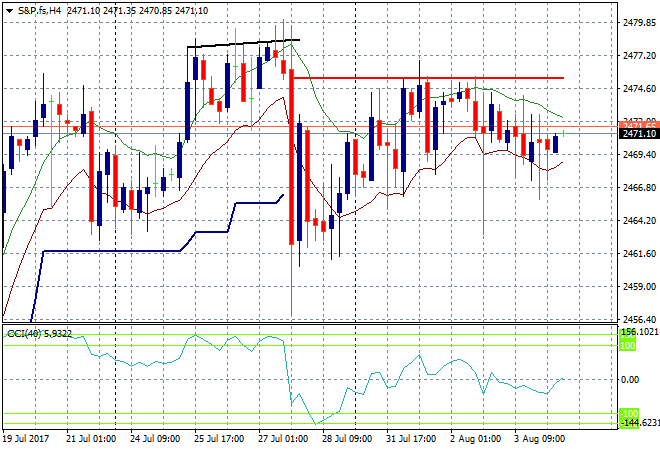The image size is (660, 450).
Task: Click the 25 Jul 17:00 time label
Action: point(219,439)
